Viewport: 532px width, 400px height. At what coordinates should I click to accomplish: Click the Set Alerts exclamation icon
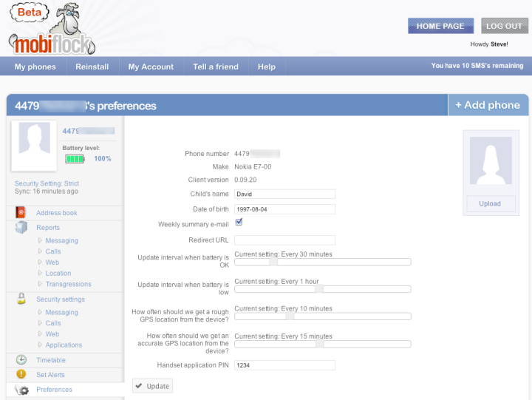click(x=21, y=374)
